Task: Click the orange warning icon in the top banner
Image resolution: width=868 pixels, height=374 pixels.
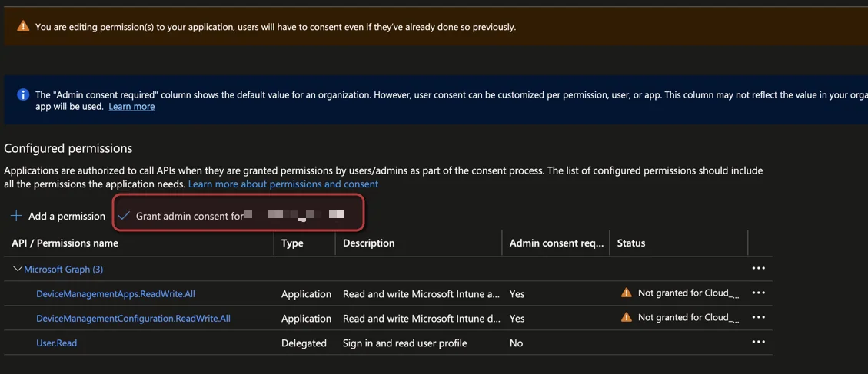Action: pos(23,26)
